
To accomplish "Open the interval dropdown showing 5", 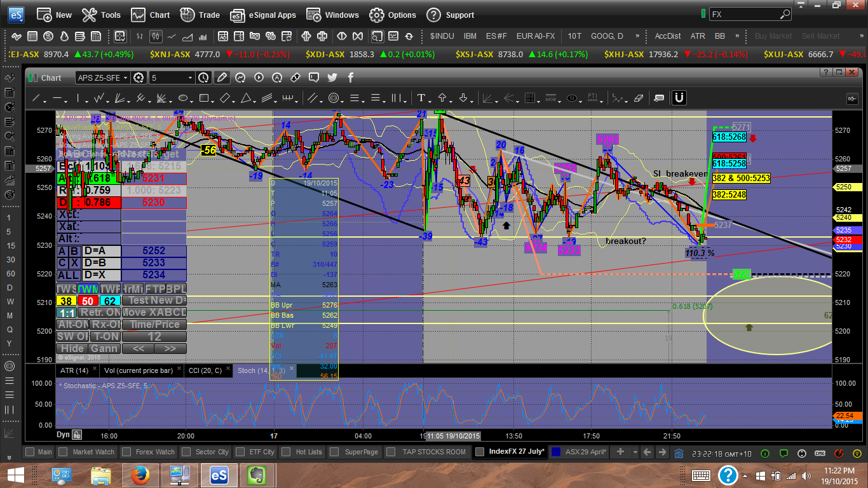I will click(190, 78).
